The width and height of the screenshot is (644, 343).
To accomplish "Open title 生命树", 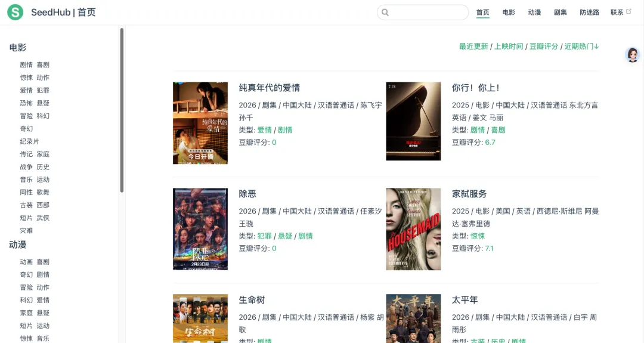I will [x=252, y=299].
